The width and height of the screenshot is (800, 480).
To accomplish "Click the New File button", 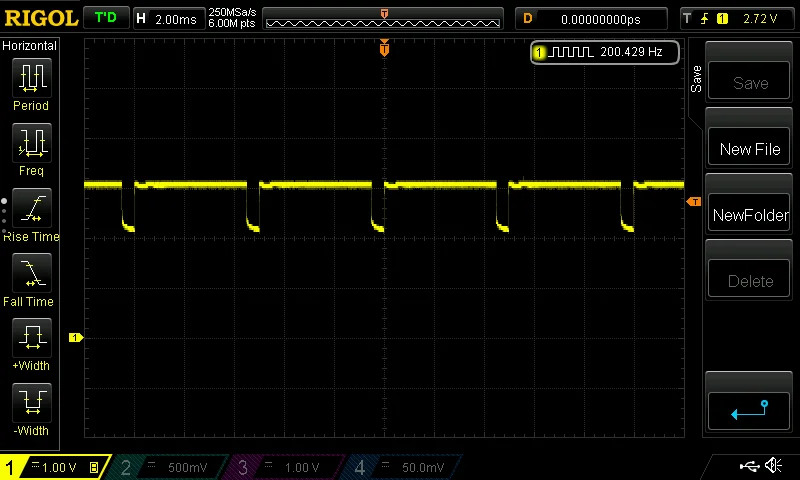I will 749,146.
